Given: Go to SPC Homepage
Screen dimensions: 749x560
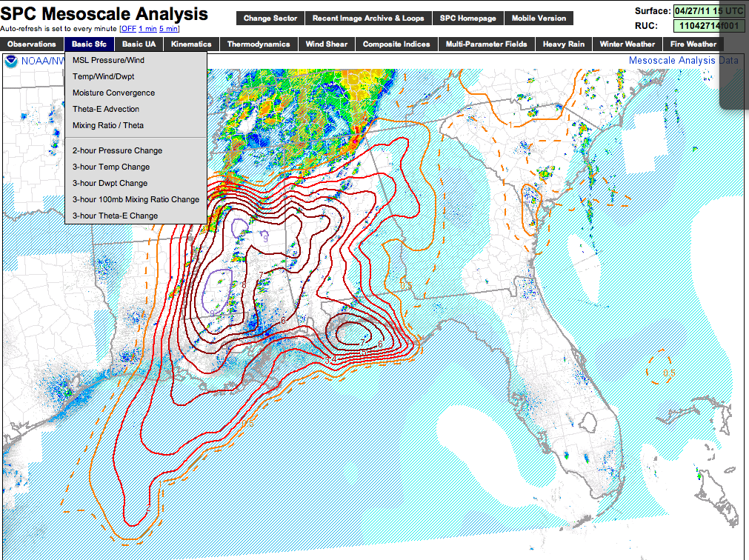Looking at the screenshot, I should [x=468, y=18].
